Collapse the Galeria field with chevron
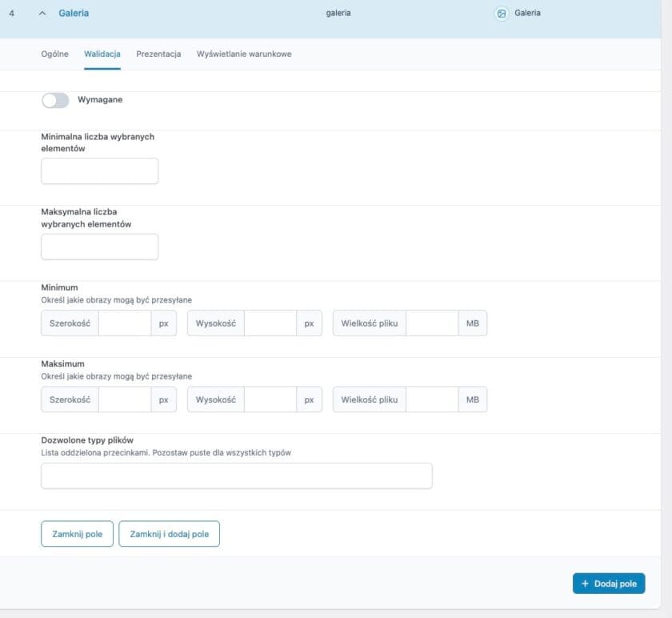672x618 pixels. pyautogui.click(x=42, y=14)
